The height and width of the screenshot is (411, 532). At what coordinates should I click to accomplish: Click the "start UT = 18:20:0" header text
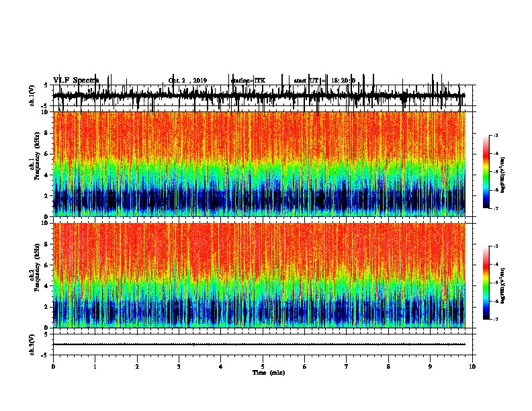point(324,81)
